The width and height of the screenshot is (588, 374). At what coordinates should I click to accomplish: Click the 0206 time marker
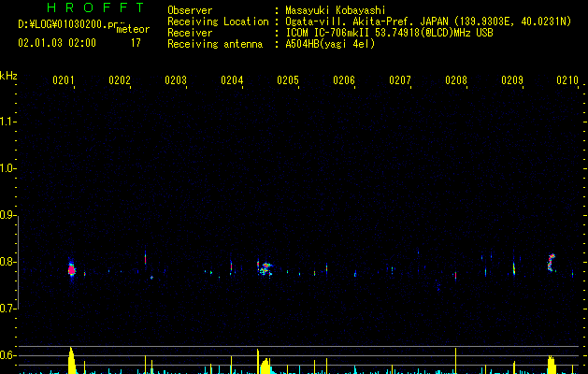tap(344, 80)
